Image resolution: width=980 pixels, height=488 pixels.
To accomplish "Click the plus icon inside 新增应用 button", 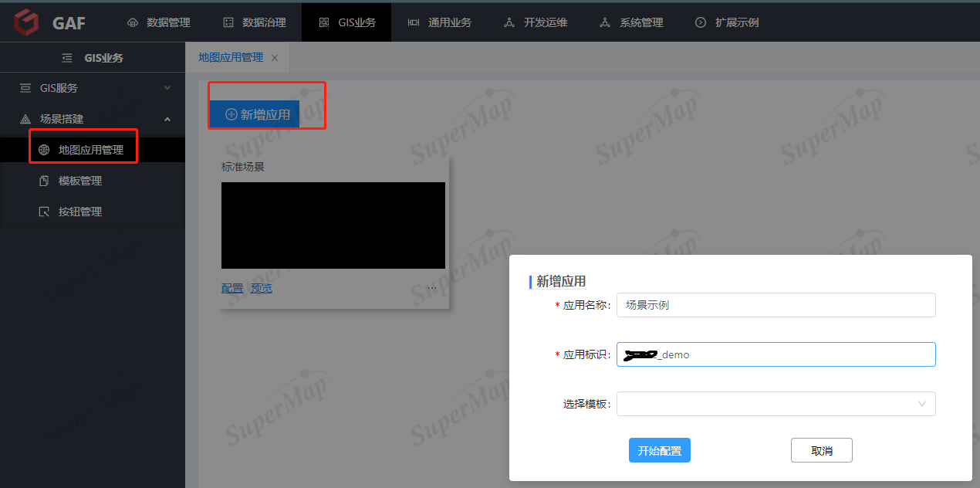I will pos(231,114).
